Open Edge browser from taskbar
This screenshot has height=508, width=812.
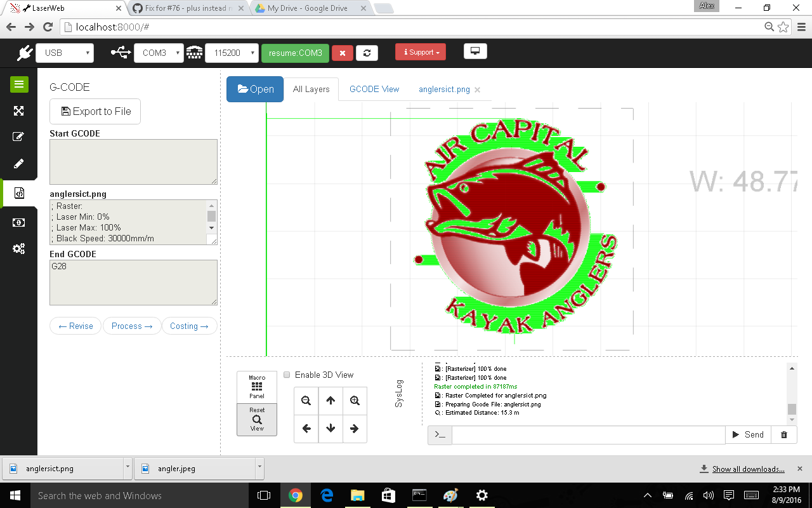tap(327, 495)
